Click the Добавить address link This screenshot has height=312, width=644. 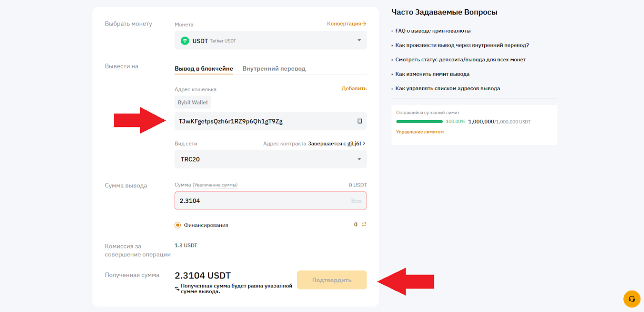(354, 88)
